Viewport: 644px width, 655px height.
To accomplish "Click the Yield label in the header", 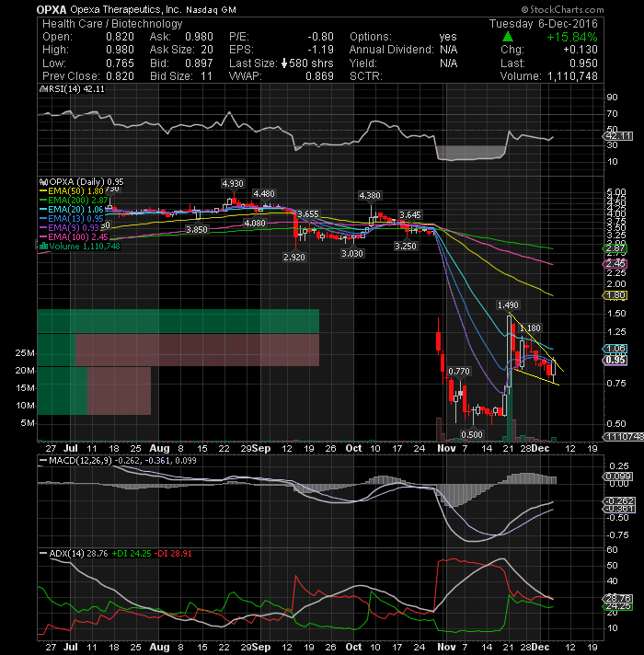I will [x=362, y=63].
